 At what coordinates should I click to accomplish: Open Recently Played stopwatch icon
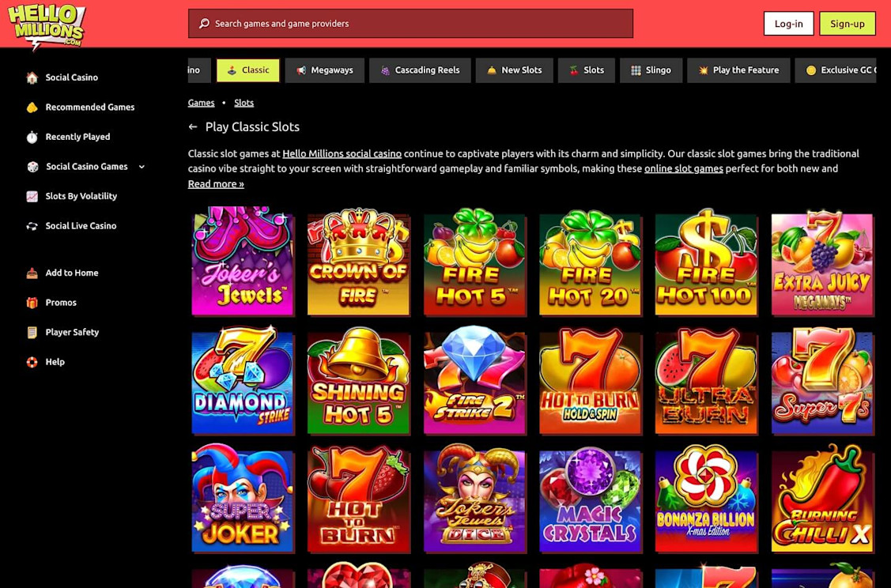click(32, 137)
